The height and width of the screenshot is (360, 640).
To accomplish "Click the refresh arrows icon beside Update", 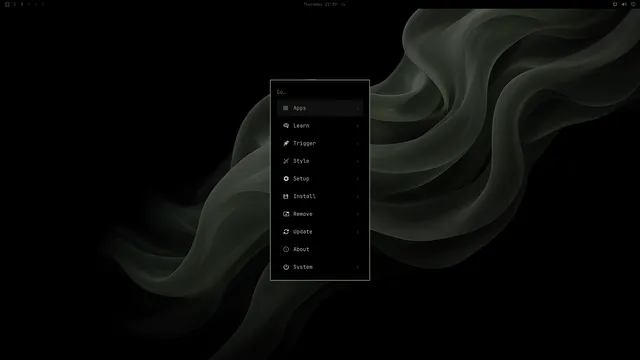I will pyautogui.click(x=286, y=231).
